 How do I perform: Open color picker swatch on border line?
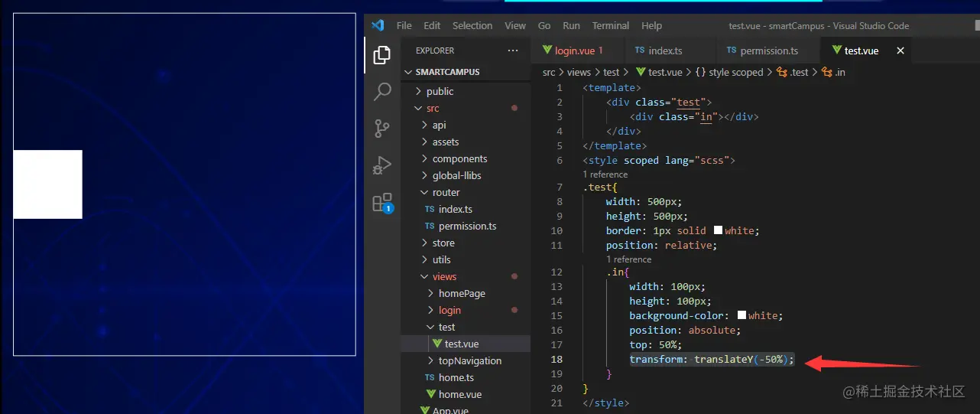[x=718, y=230]
